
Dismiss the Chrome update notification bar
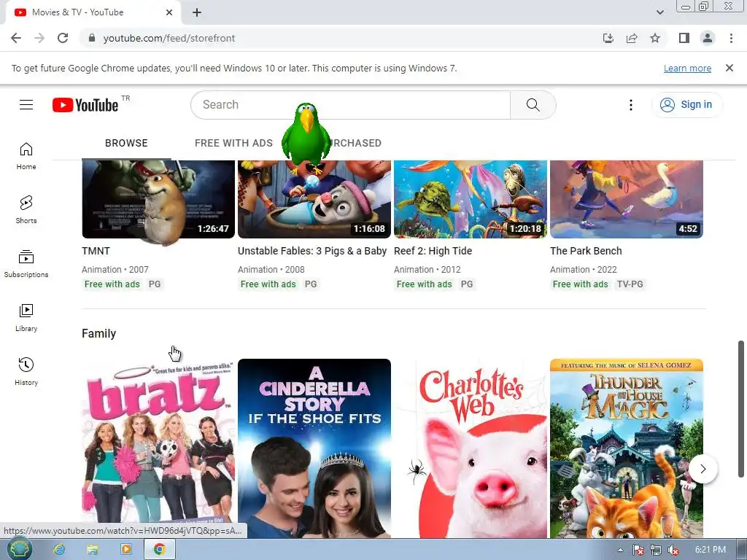coord(729,68)
